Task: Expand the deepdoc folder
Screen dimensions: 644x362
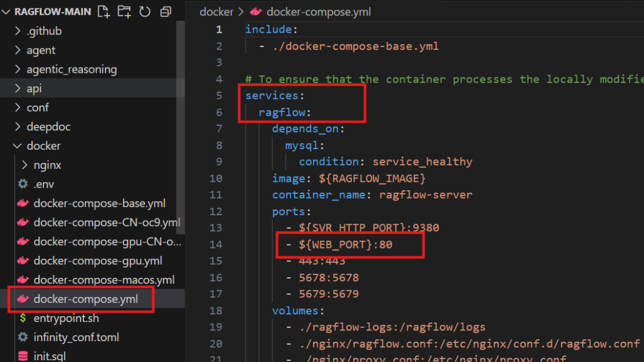Action: click(18, 126)
